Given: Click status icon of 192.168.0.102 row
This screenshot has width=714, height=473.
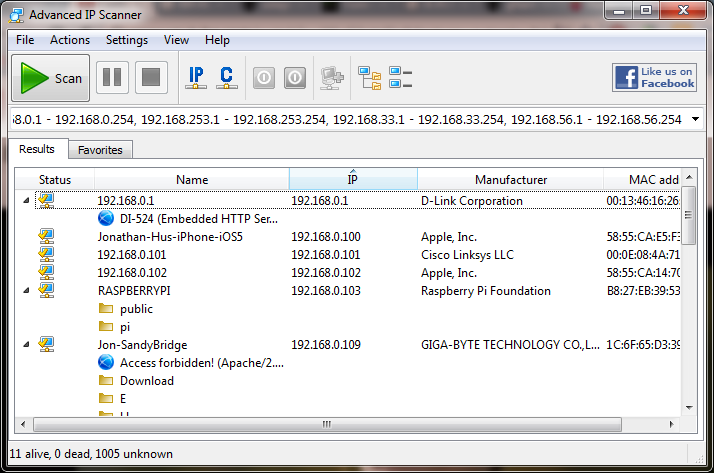Looking at the screenshot, I should coord(46,272).
